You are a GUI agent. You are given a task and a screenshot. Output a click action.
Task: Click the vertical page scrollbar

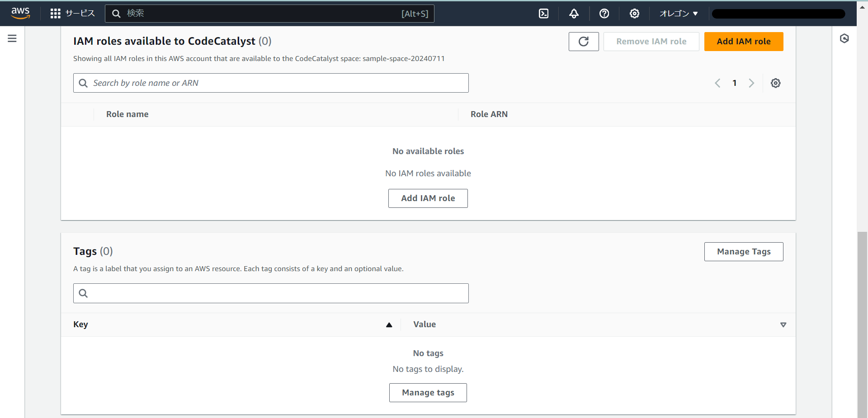[862, 316]
